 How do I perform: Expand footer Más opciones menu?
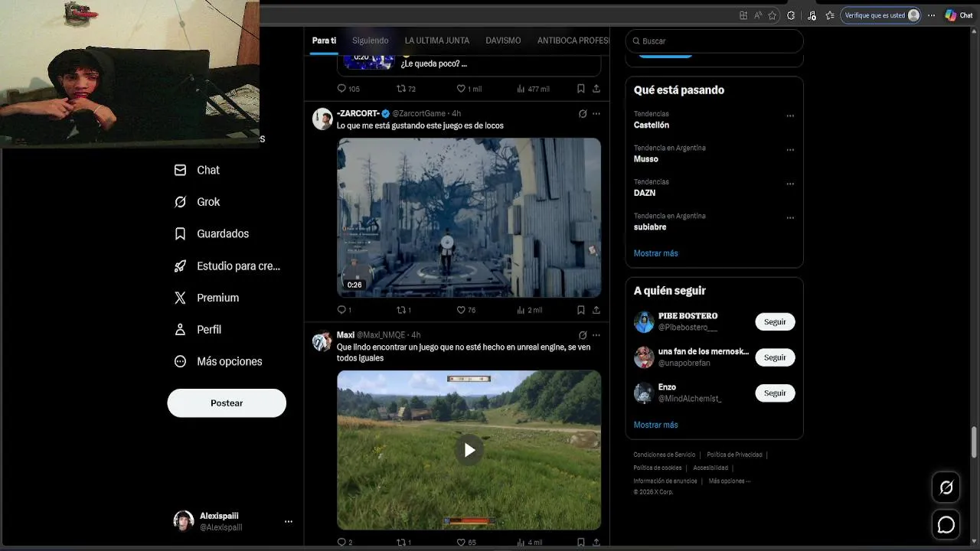click(x=730, y=481)
